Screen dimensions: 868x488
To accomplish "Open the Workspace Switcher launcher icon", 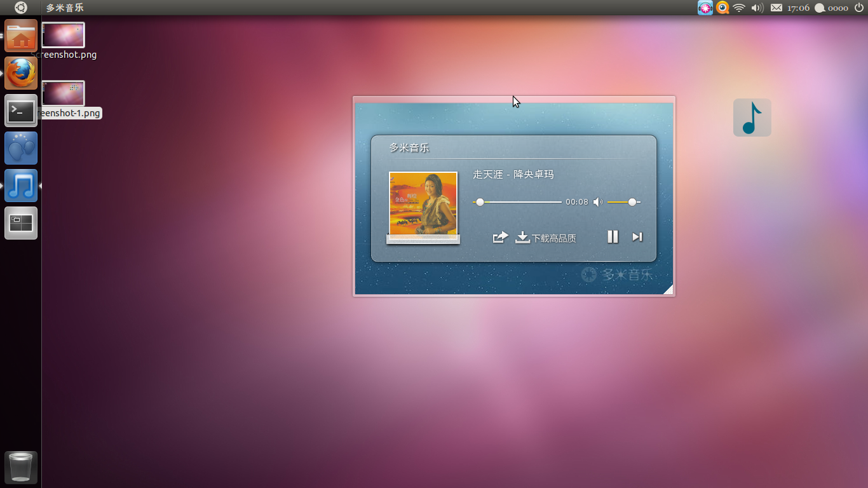I will click(x=21, y=223).
